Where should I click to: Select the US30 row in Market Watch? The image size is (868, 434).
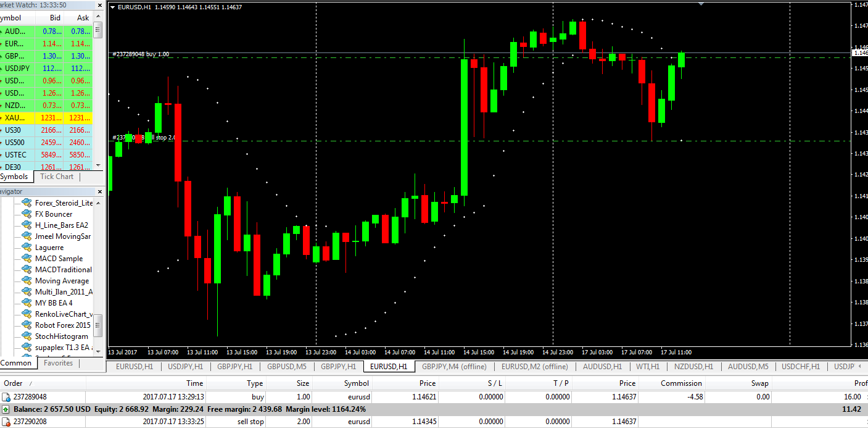pos(46,130)
